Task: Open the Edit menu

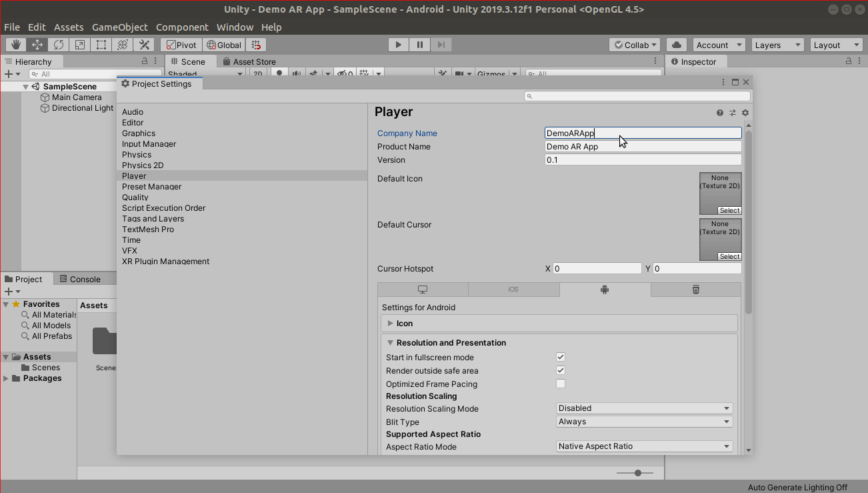Action: click(37, 27)
